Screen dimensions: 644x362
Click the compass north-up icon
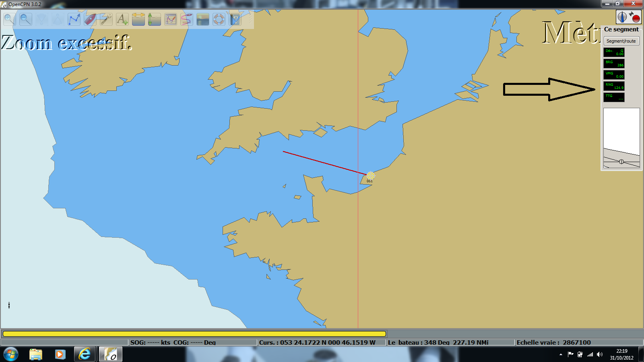pos(622,17)
